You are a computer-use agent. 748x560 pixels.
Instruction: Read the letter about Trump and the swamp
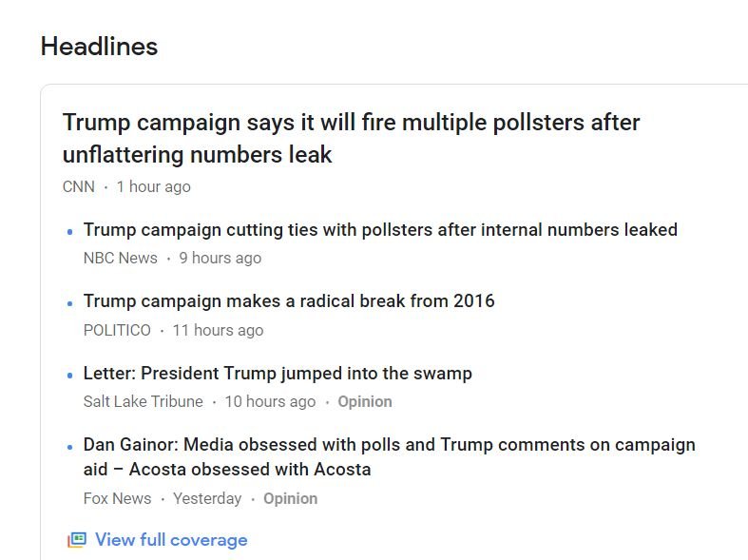[x=278, y=373]
